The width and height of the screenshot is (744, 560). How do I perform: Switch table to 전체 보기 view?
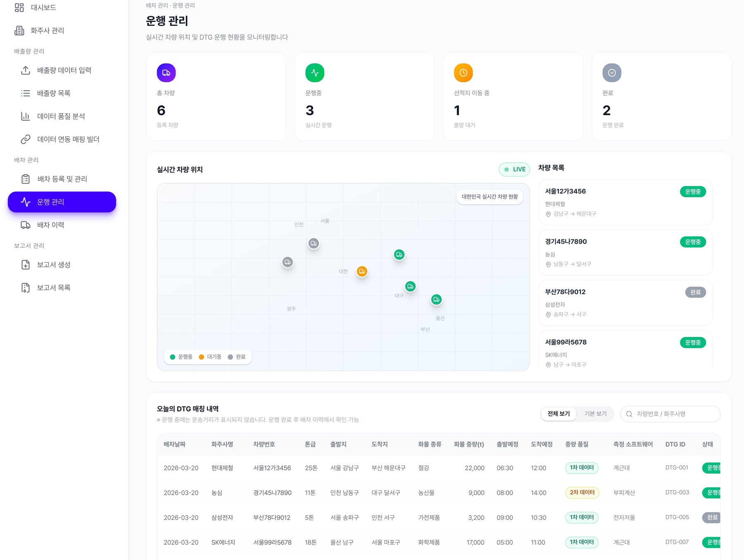(558, 414)
